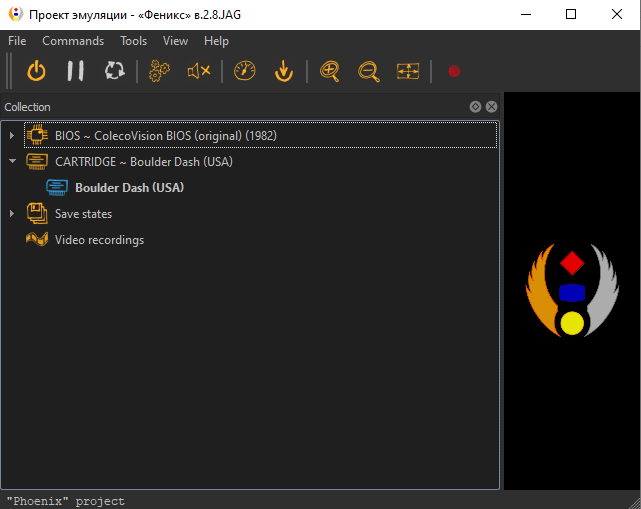Select BIOS ~ ColecoVision BIOS (original) row
641x509 pixels.
[260, 135]
